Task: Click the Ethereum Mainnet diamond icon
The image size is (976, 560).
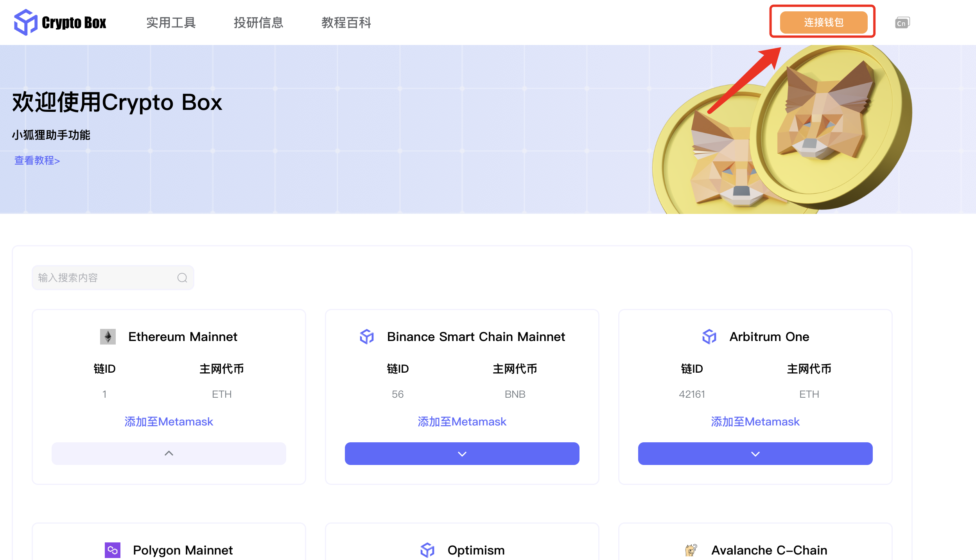Action: (108, 336)
